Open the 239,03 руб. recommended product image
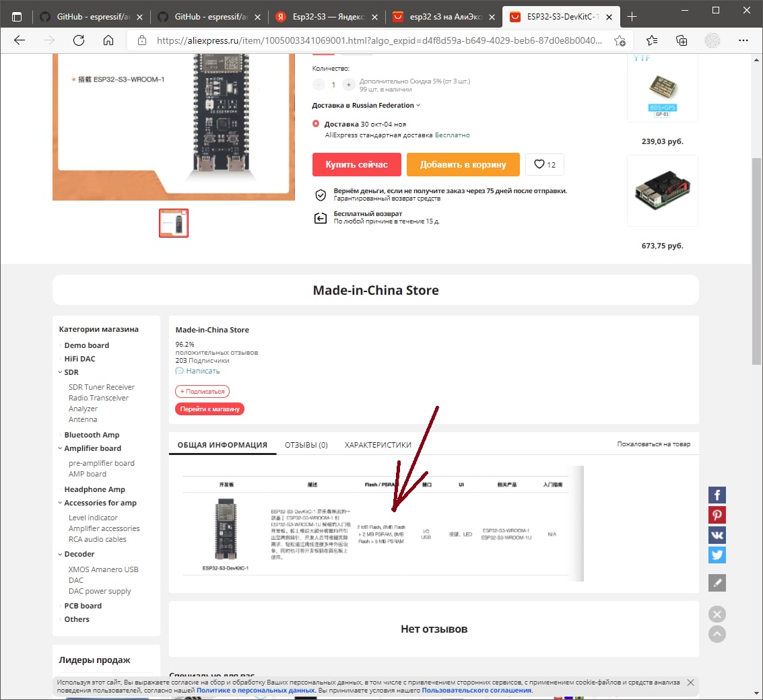The height and width of the screenshot is (700, 763). pos(662,88)
